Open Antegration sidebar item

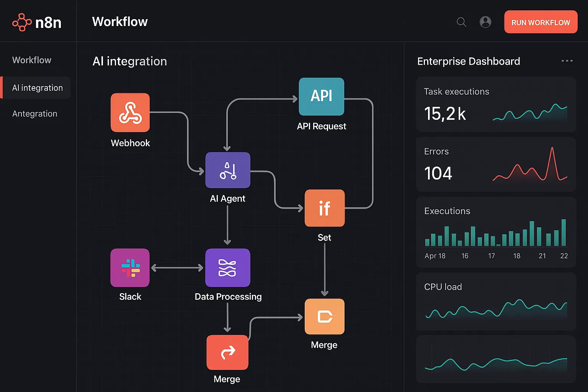pos(35,114)
